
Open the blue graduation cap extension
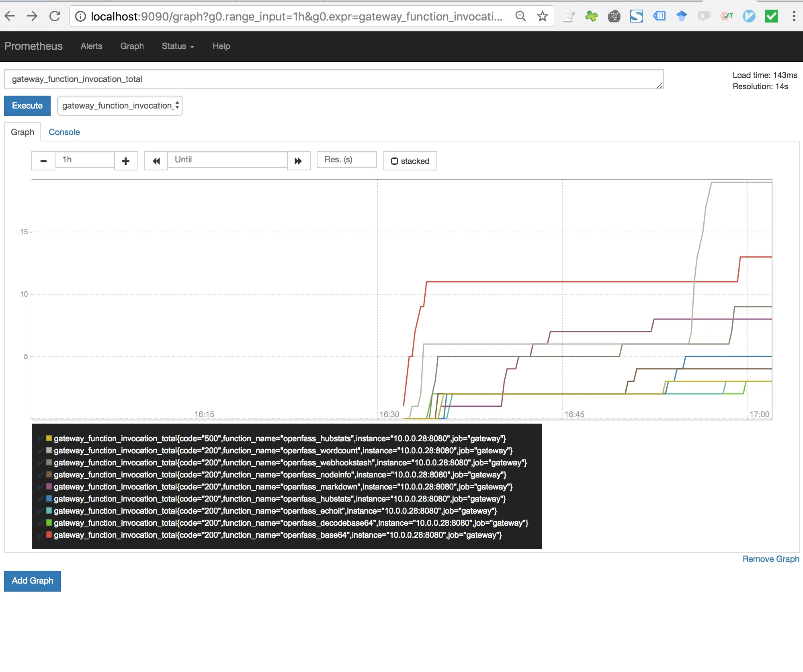(681, 16)
